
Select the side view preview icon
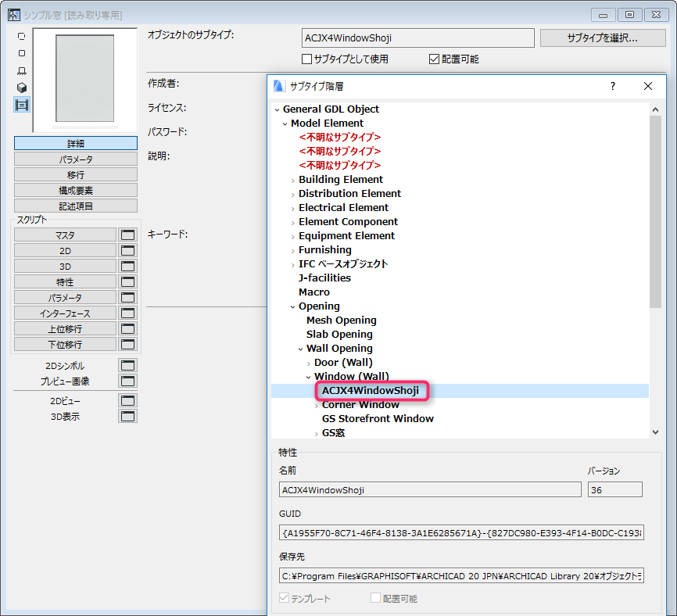tap(22, 70)
